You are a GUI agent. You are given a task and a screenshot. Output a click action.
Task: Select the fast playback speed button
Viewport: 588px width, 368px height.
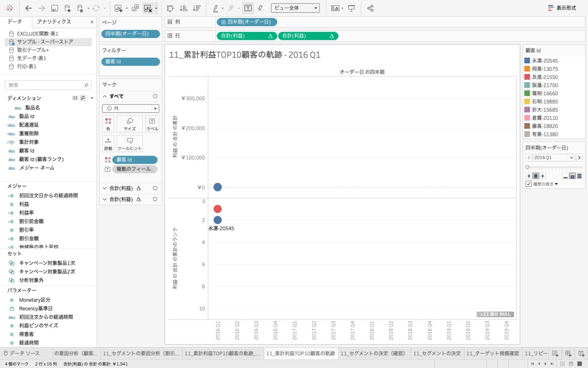click(580, 176)
